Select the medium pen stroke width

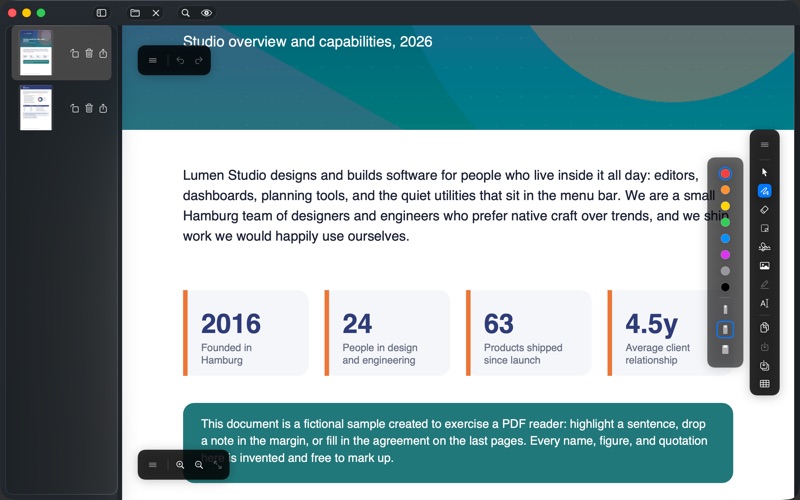point(725,330)
